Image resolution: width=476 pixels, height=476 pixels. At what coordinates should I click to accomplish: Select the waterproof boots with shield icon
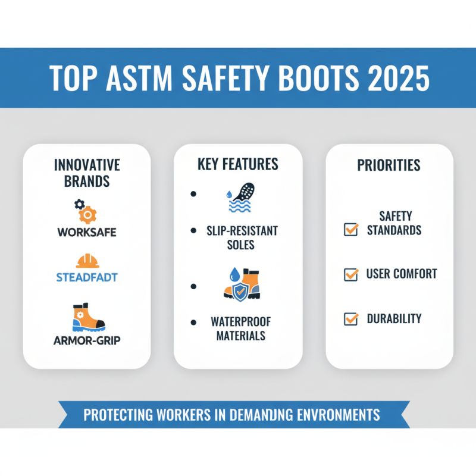241,286
